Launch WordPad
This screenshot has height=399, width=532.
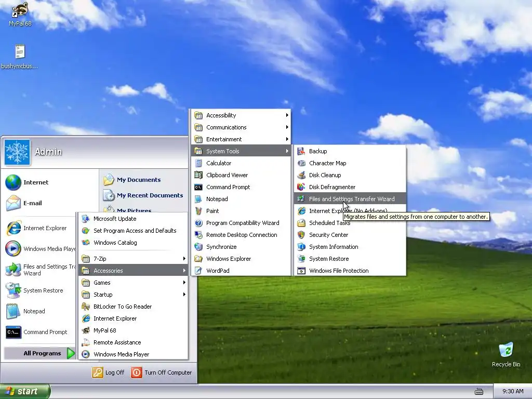[x=241, y=270]
